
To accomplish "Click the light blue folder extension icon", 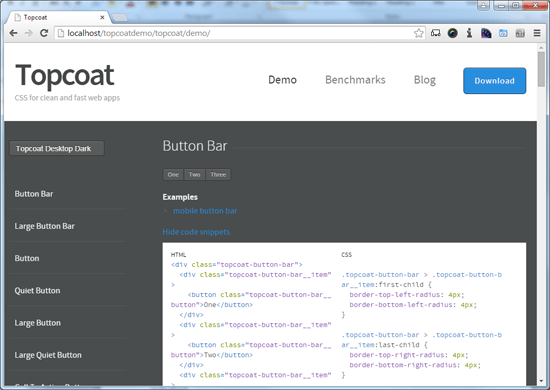I will click(503, 33).
